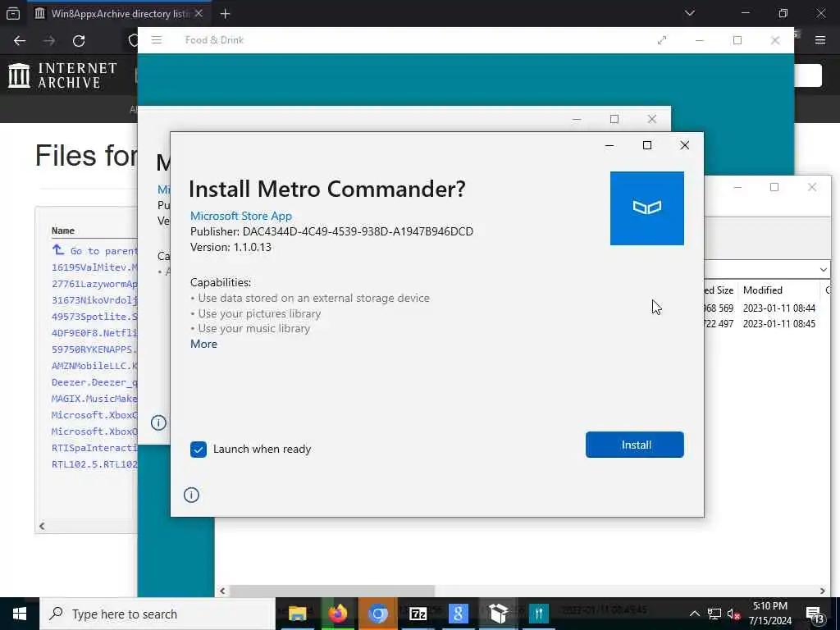840x630 pixels.
Task: Open the 59750RYKENAPPS file link
Action: pyautogui.click(x=94, y=349)
